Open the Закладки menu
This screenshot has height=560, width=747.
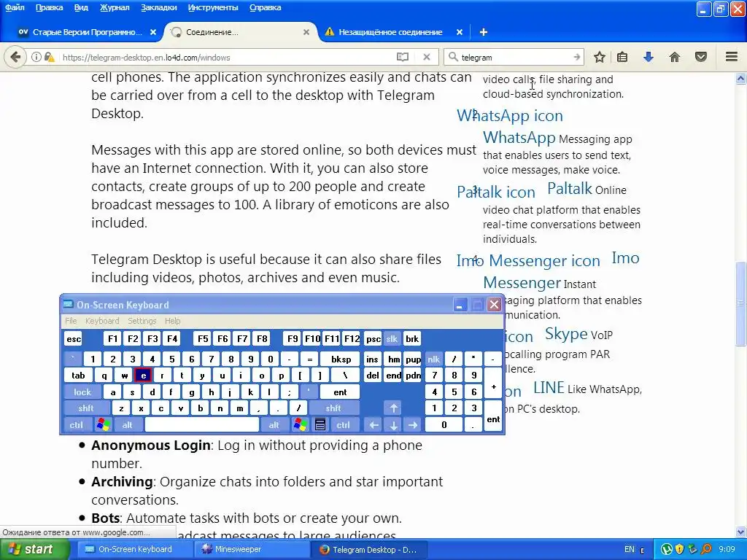pos(158,7)
